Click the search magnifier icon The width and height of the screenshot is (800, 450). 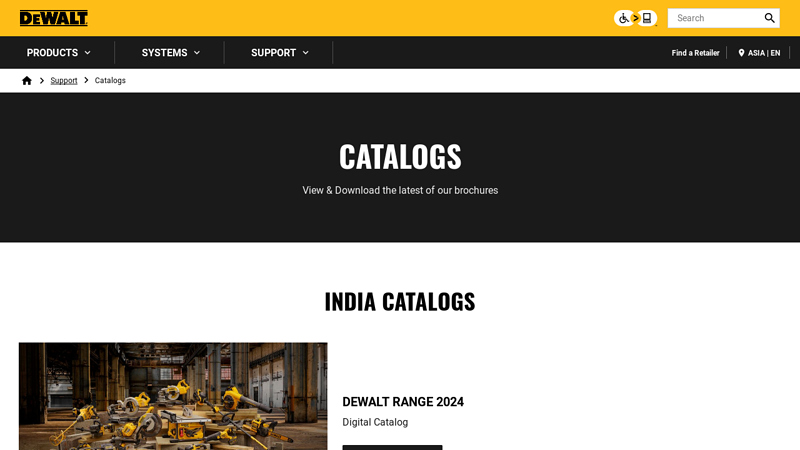pyautogui.click(x=769, y=18)
